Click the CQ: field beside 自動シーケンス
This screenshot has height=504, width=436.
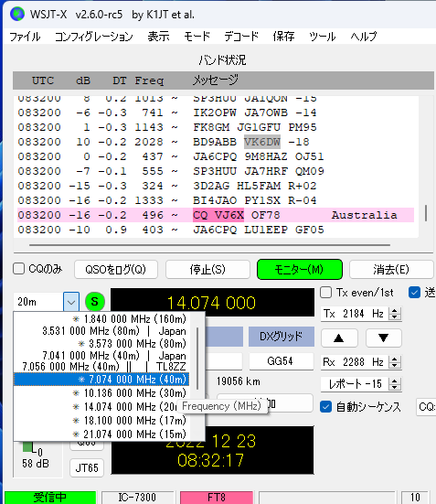pyautogui.click(x=426, y=407)
